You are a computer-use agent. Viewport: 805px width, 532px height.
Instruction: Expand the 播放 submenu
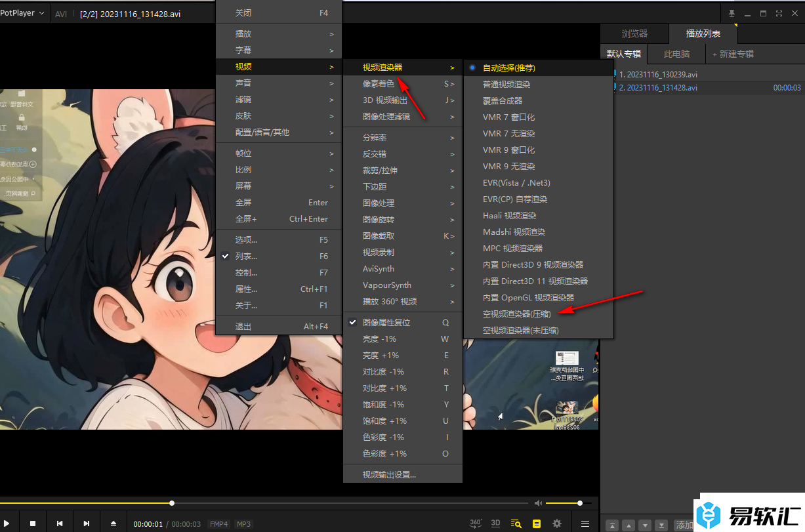click(279, 33)
